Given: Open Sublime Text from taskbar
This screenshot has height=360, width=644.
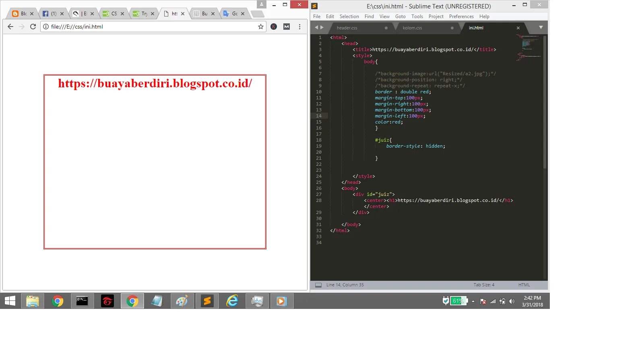Looking at the screenshot, I should click(207, 301).
